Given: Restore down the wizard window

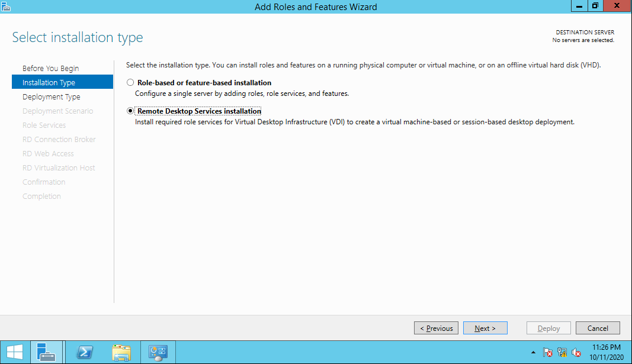Looking at the screenshot, I should pos(595,6).
